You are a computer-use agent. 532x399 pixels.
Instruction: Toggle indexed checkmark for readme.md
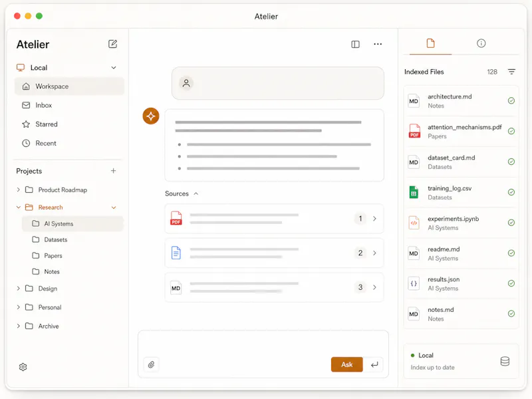(x=511, y=253)
